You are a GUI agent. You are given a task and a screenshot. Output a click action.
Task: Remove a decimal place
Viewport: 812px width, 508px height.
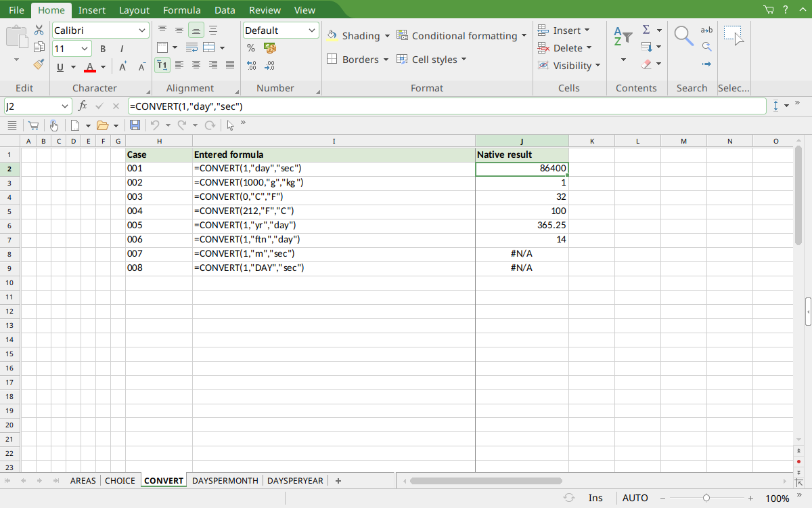[x=270, y=66]
